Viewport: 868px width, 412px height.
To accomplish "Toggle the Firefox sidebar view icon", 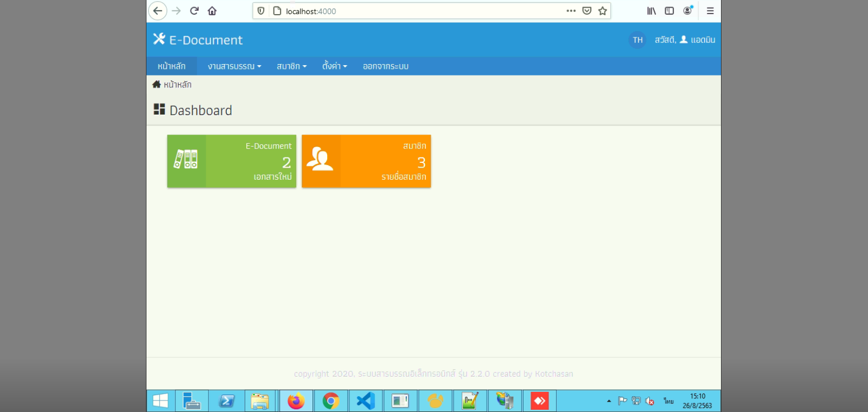I will 669,11.
